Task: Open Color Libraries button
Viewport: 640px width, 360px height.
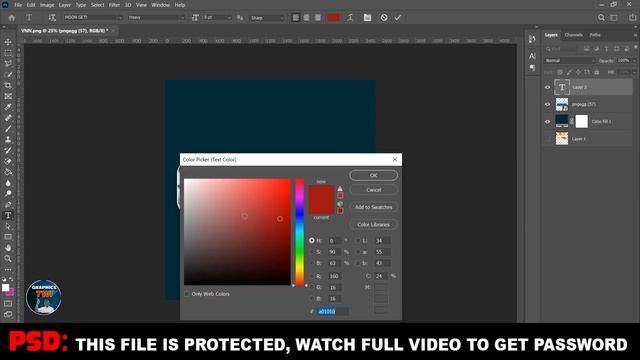Action: point(373,224)
